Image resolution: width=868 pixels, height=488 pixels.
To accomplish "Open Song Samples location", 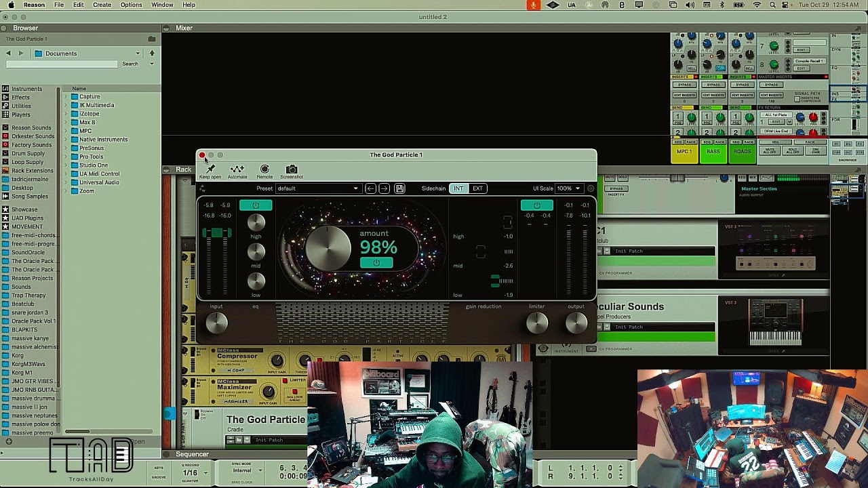I will 29,197.
